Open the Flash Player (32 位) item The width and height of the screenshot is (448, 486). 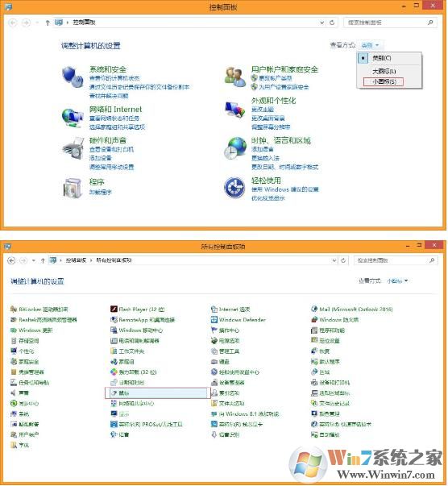[138, 309]
